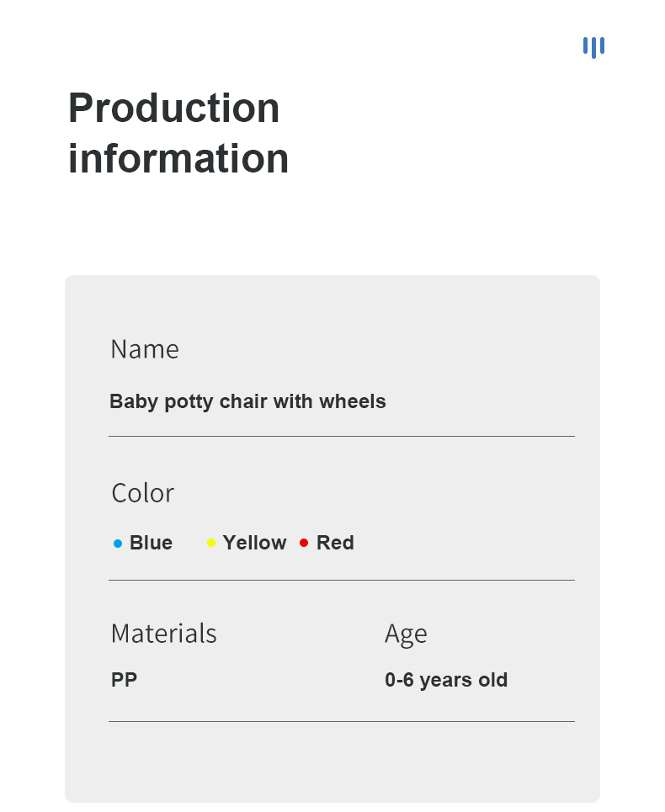Screen dimensions: 665x812
Task: Select the blue color dot
Action: 118,544
